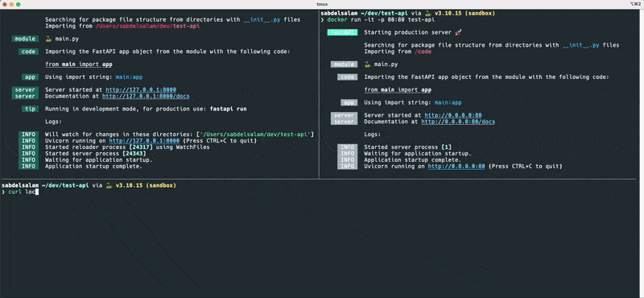Click the 'main:app' import string in the docker pane
The height and width of the screenshot is (298, 644).
(448, 103)
